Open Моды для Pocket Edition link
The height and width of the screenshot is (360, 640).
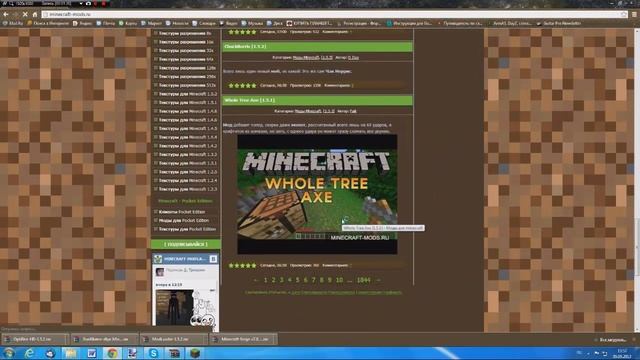tap(184, 220)
